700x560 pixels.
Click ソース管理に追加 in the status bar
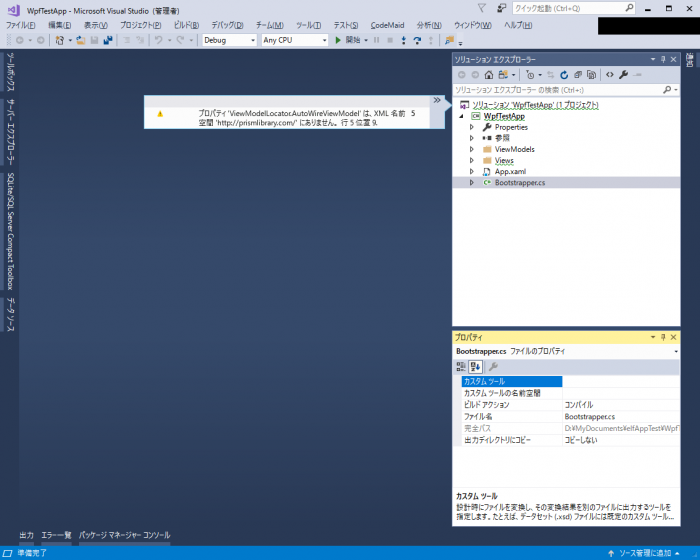pos(644,553)
